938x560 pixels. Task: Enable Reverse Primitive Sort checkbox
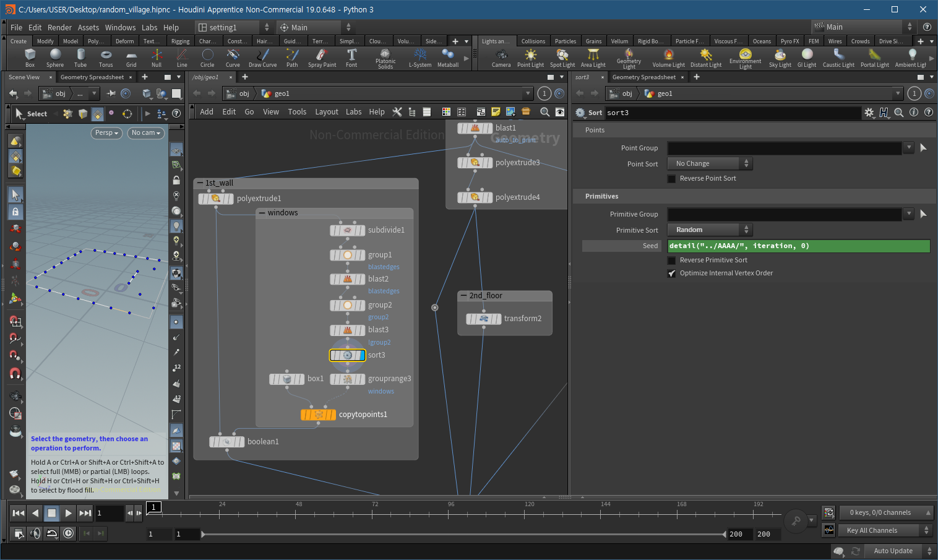tap(671, 261)
